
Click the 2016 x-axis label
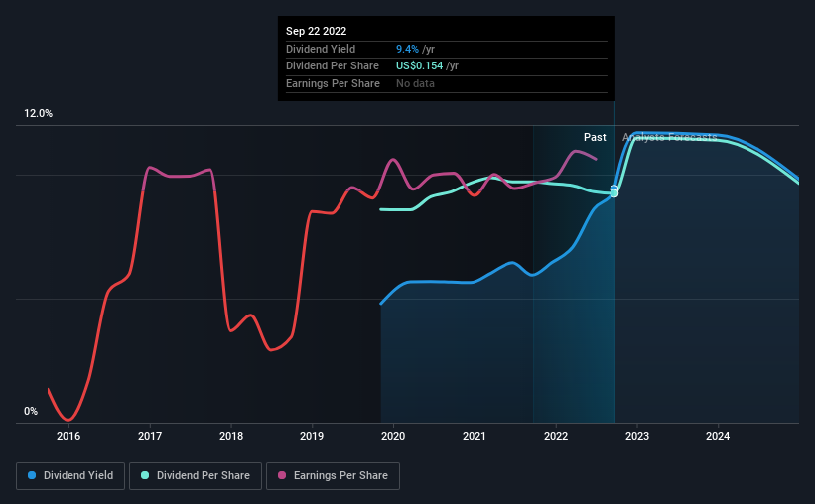click(x=68, y=436)
